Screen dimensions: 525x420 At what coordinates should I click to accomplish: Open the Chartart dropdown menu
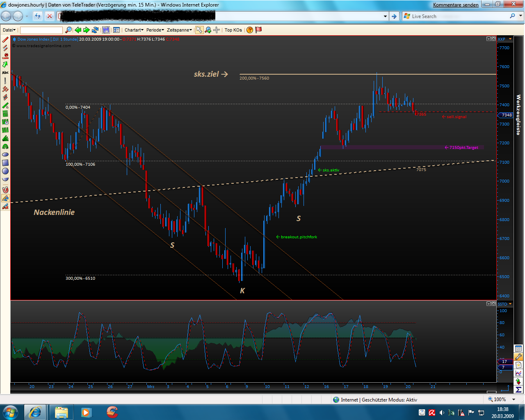(134, 30)
